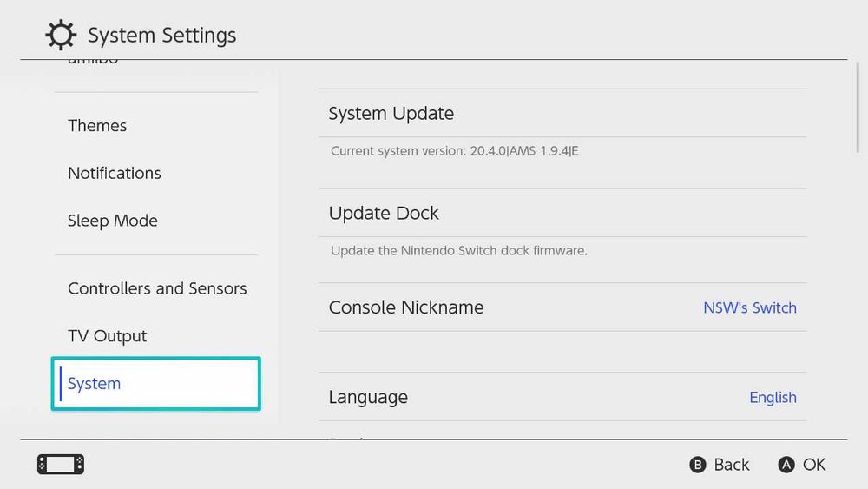Select Sleep Mode in the sidebar

pyautogui.click(x=113, y=221)
